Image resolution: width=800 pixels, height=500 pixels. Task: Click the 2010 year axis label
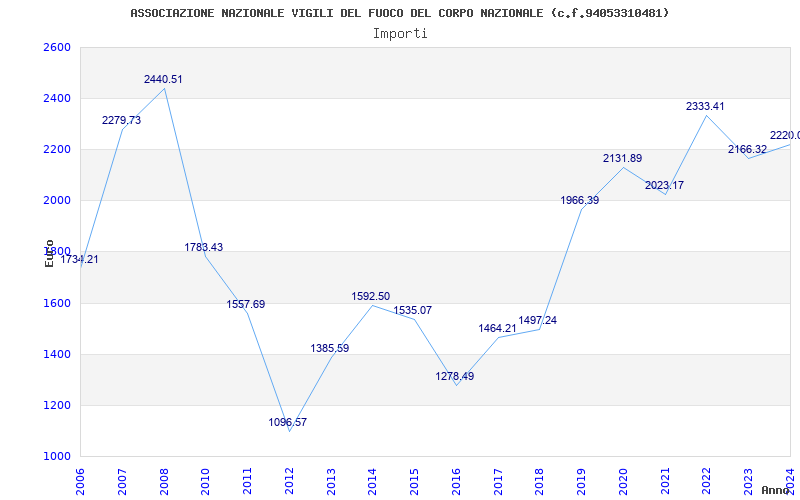(206, 481)
